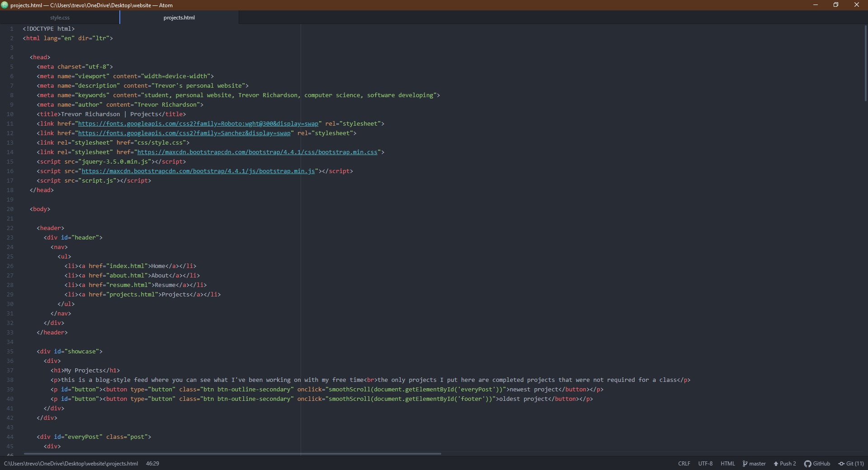Click the projects.html file path in the status bar
Image resolution: width=868 pixels, height=470 pixels.
(71, 464)
